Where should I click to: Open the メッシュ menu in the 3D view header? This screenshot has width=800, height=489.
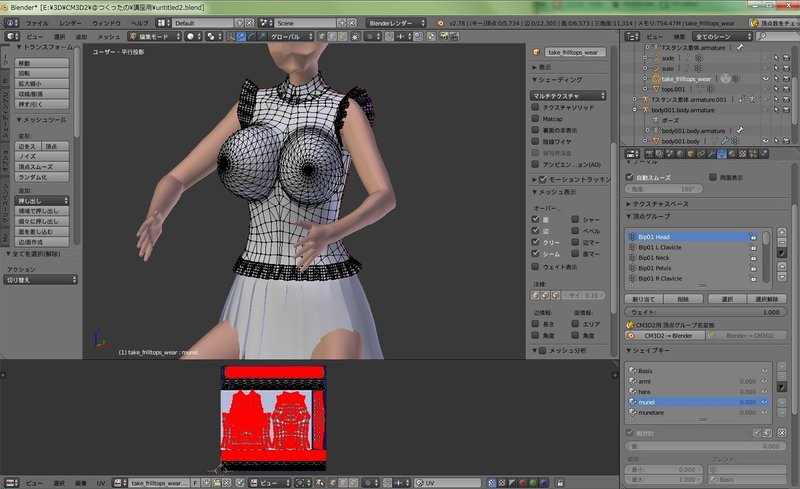point(108,36)
